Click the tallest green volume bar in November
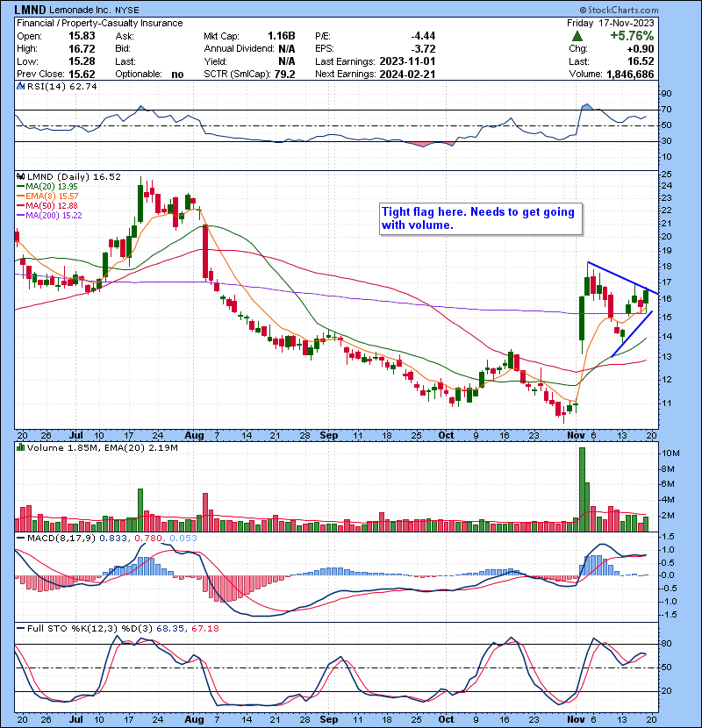The height and width of the screenshot is (728, 702). click(582, 489)
